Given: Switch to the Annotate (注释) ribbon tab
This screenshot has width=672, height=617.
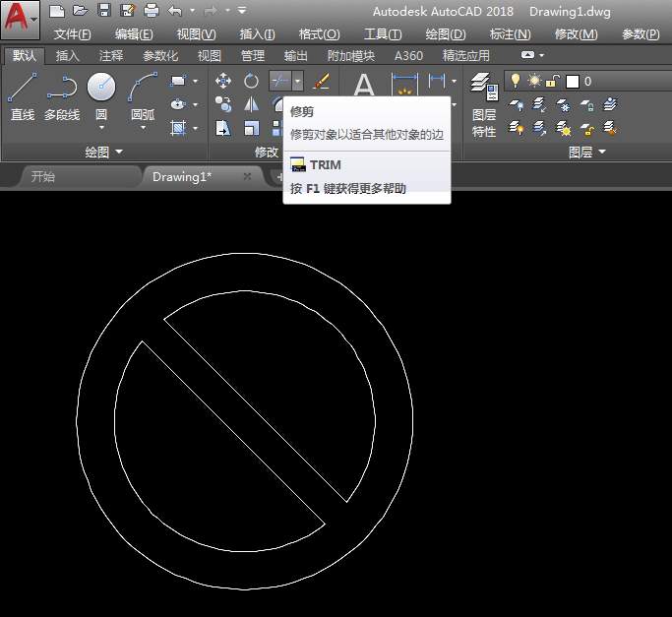Looking at the screenshot, I should pos(111,56).
